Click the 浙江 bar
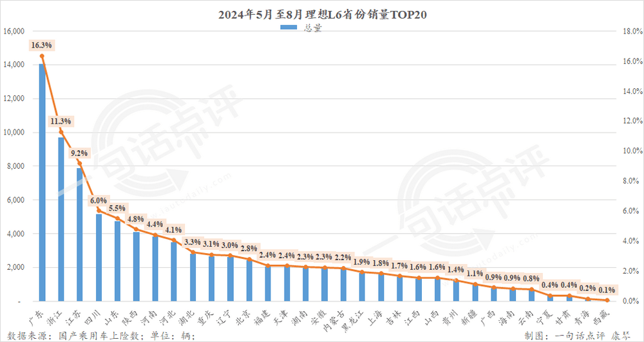Screen dimensions: 644x342 click(x=61, y=220)
